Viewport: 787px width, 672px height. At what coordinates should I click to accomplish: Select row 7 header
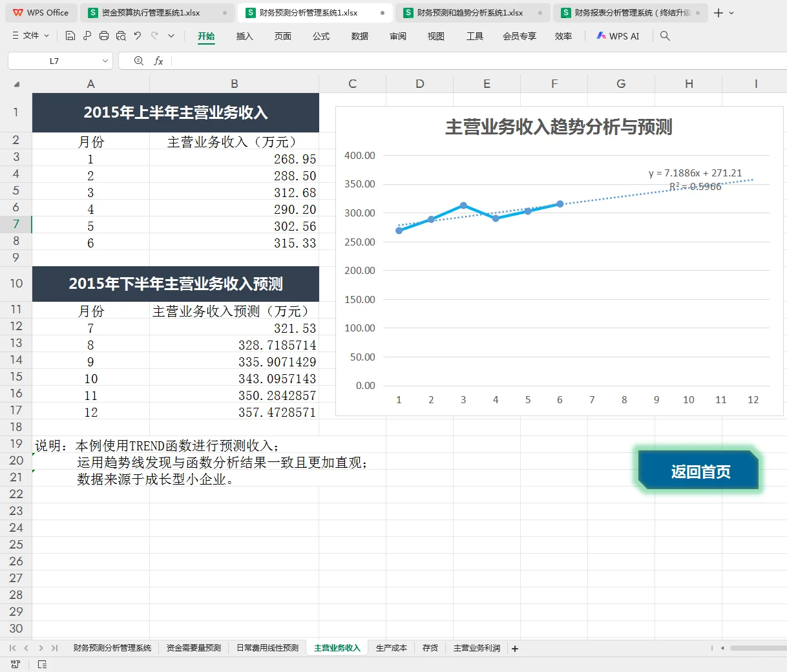(16, 224)
